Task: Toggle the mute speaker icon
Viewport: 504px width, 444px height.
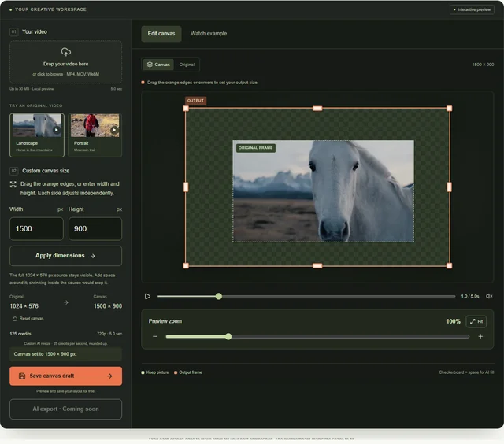Action: 489,296
